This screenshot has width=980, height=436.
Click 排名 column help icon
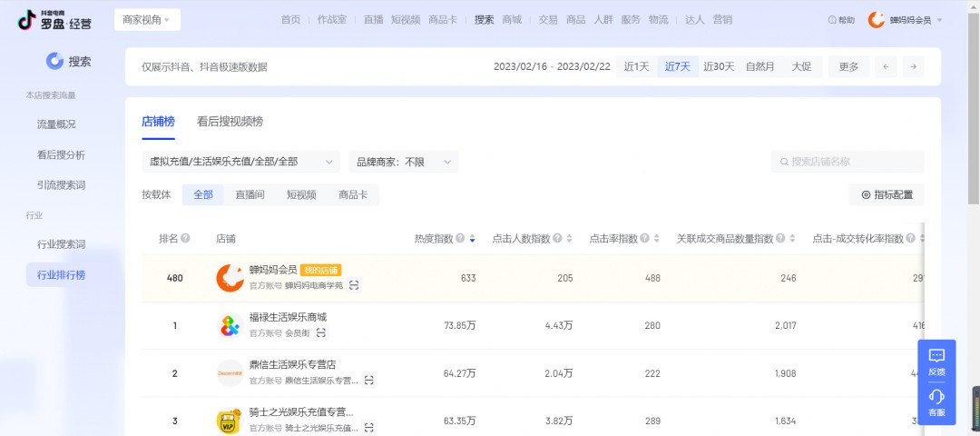(186, 238)
